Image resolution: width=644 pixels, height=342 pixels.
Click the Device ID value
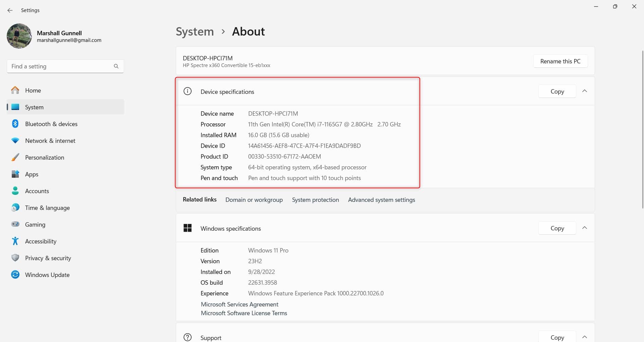coord(304,146)
